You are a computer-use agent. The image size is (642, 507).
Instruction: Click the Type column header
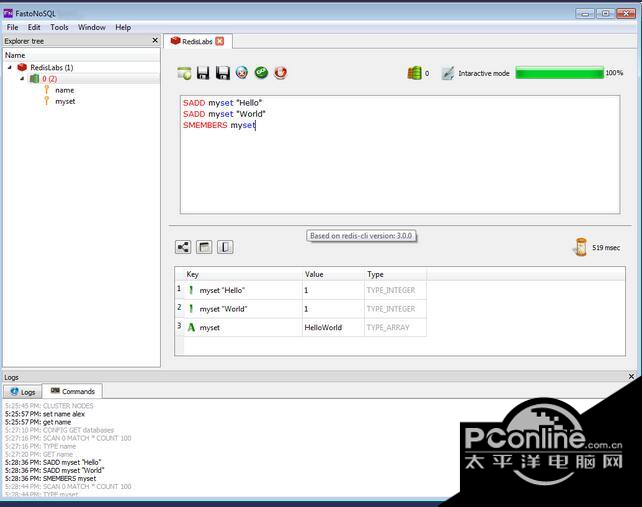(x=395, y=274)
